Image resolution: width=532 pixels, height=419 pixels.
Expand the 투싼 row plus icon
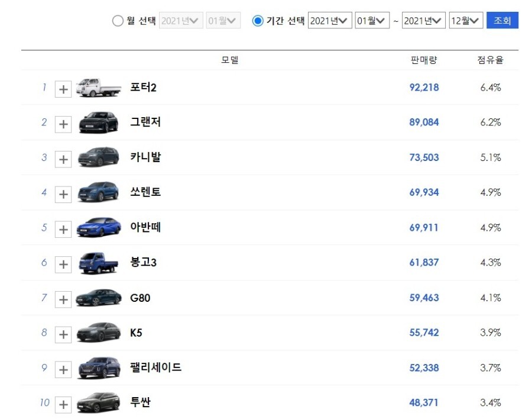coord(63,405)
